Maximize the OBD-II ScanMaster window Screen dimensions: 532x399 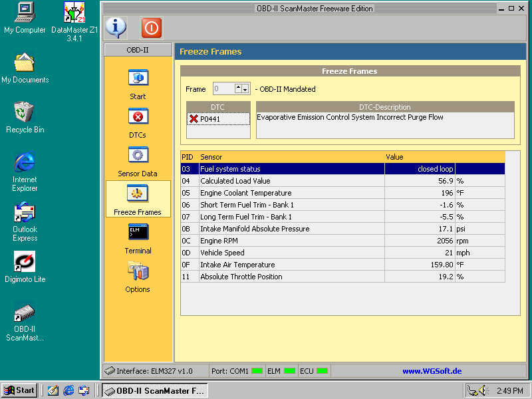(511, 9)
